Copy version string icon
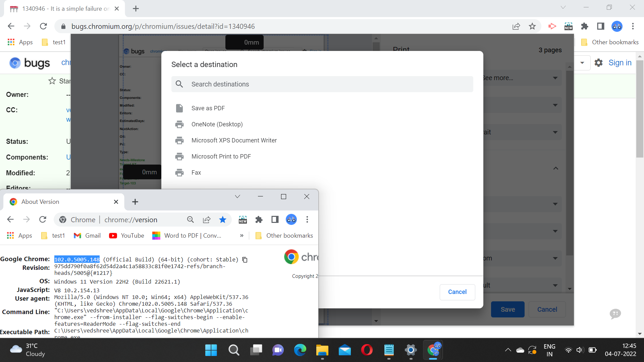The height and width of the screenshot is (362, 644). [x=245, y=260]
